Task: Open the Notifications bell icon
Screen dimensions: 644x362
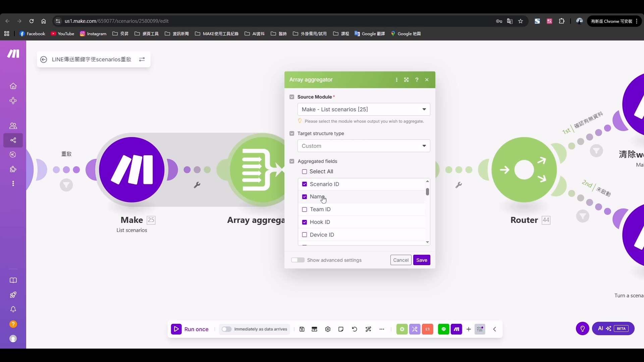Action: coord(13,309)
